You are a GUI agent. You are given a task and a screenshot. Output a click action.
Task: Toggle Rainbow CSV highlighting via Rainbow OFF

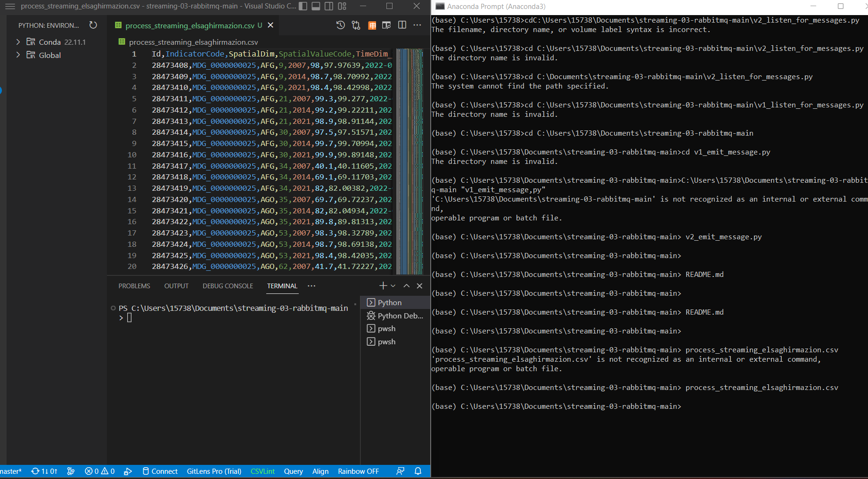(x=359, y=471)
